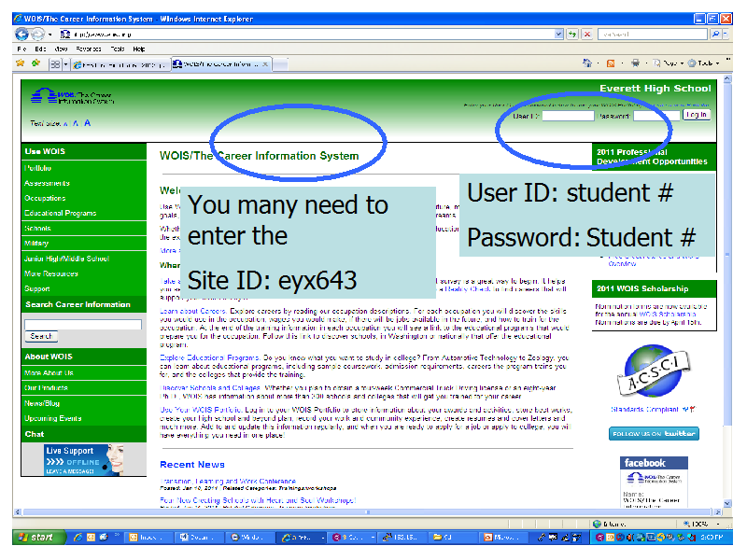Click the RSS feeds icon
Viewport: 747px width, 560px height.
611,63
